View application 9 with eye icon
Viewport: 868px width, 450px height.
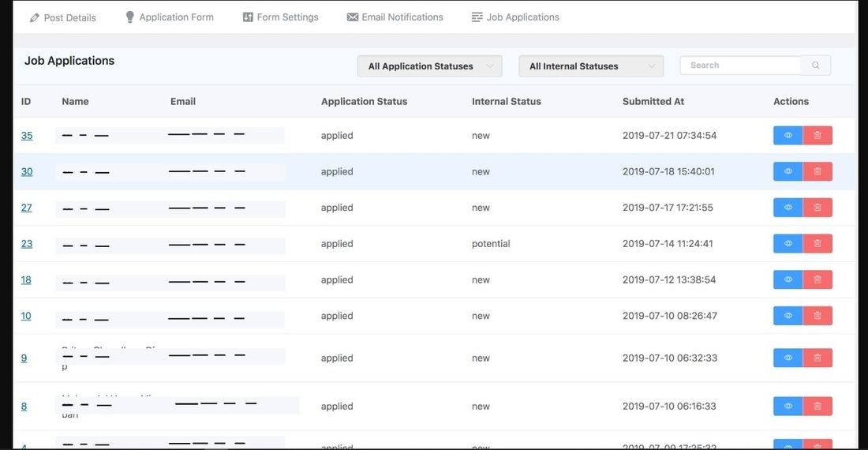point(788,358)
